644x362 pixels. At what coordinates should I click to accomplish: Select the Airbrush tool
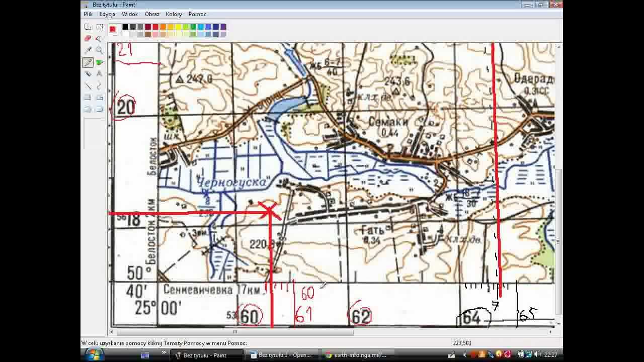click(x=88, y=74)
